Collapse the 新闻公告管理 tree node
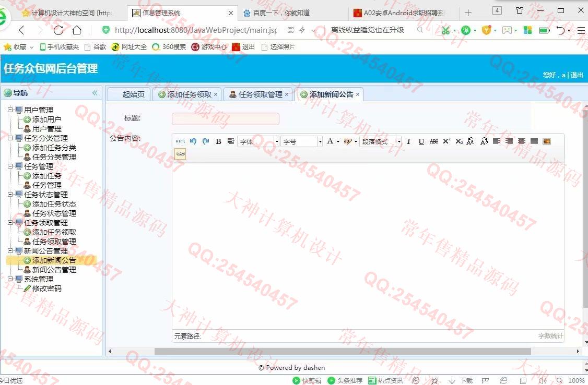 pyautogui.click(x=10, y=250)
